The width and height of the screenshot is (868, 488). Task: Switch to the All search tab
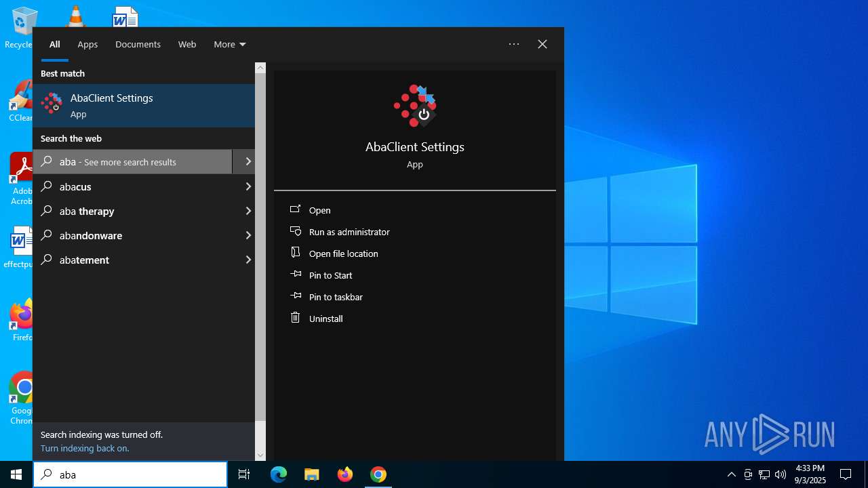pos(55,44)
